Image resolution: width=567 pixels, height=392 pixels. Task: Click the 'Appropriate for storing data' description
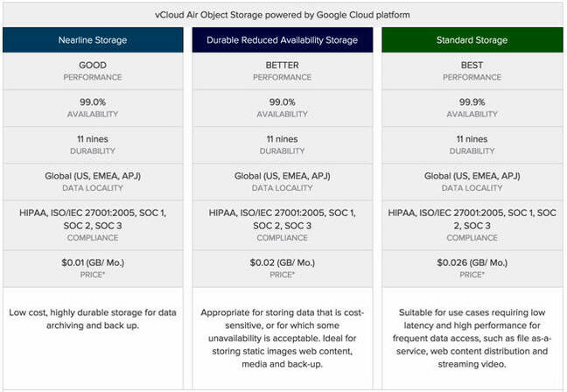coord(283,338)
